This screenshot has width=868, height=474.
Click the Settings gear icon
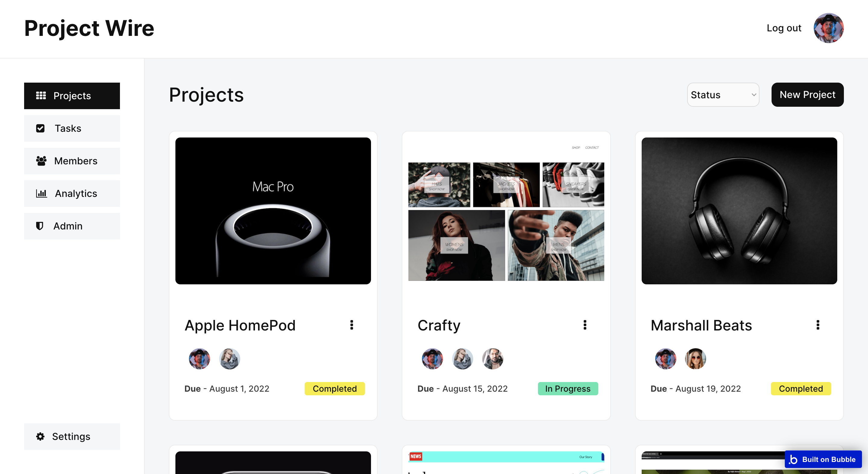(x=40, y=437)
